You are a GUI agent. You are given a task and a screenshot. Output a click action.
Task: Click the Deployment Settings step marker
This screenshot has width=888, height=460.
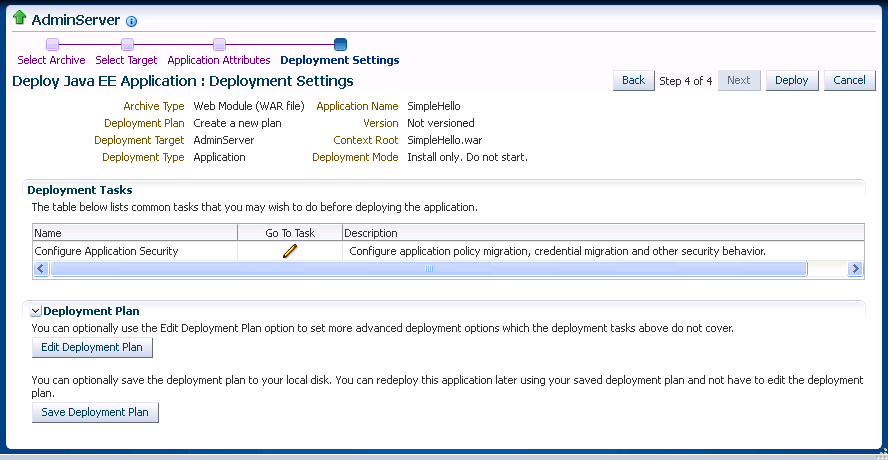[340, 44]
